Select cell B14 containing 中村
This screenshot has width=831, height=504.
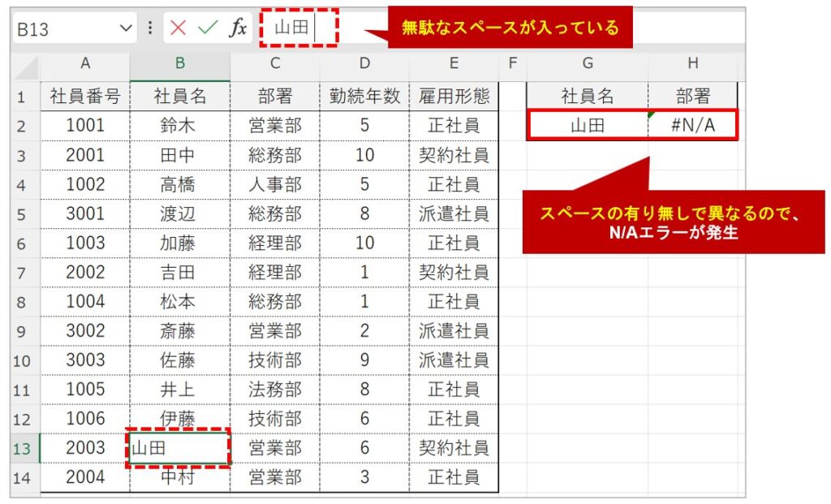pyautogui.click(x=180, y=476)
